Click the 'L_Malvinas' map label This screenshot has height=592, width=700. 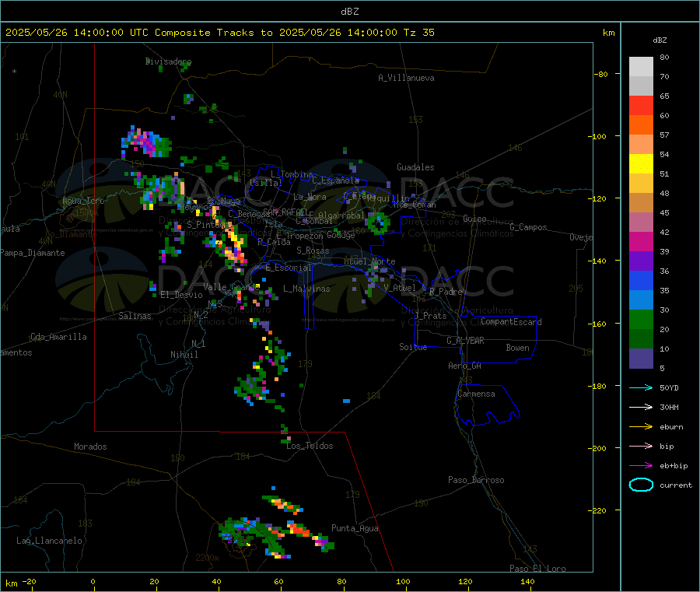coord(306,289)
